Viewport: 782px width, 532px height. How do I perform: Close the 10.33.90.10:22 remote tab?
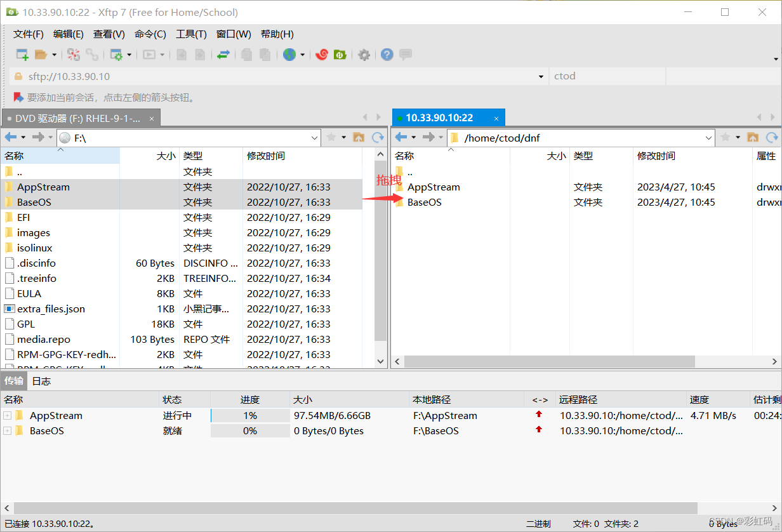[x=496, y=118]
